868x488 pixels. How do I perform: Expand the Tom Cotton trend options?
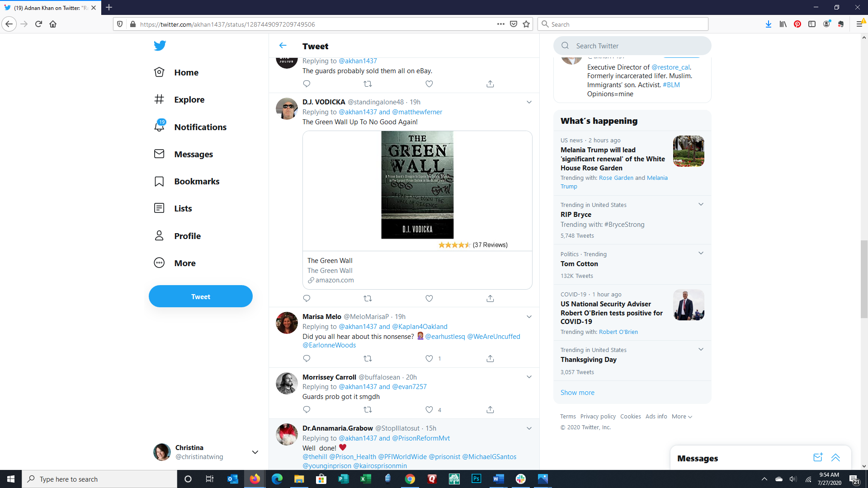pos(701,253)
